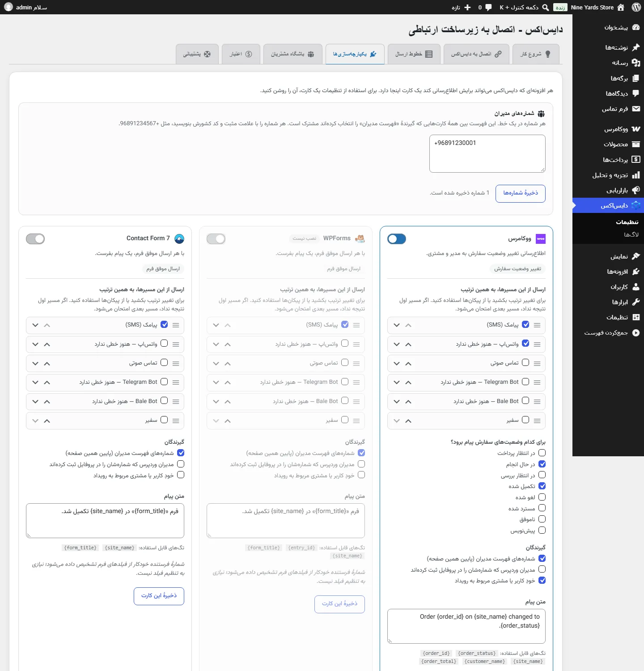This screenshot has height=671, width=644.
Task: Edit Contact Form 7 message text field
Action: (105, 521)
